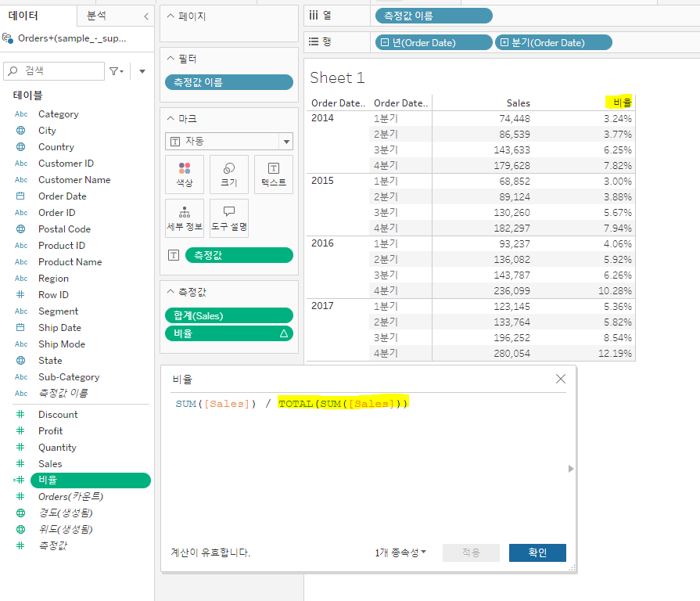Click the text type icon beside 측정값 pill
Image resolution: width=700 pixels, height=601 pixels.
[174, 255]
